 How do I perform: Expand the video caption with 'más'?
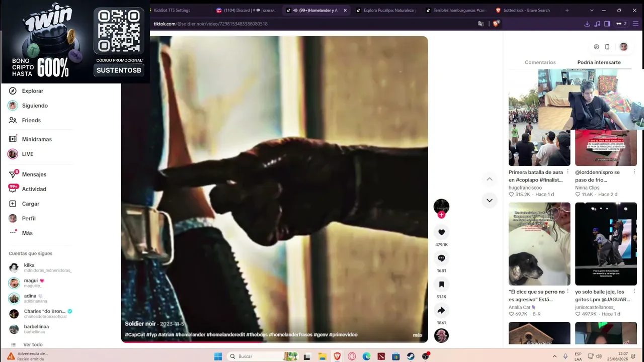coord(418,335)
